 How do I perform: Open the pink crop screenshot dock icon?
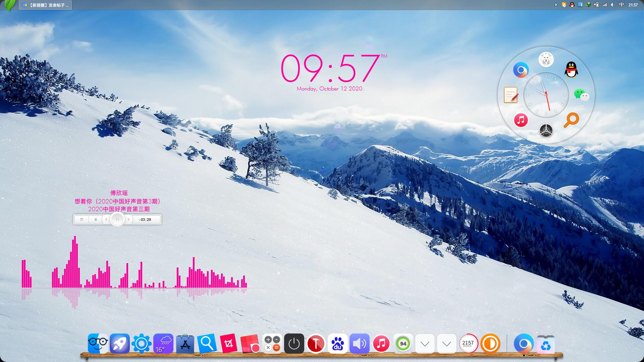point(229,344)
